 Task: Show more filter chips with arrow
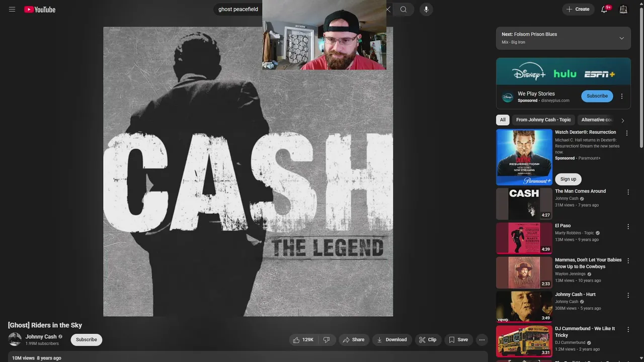point(622,120)
